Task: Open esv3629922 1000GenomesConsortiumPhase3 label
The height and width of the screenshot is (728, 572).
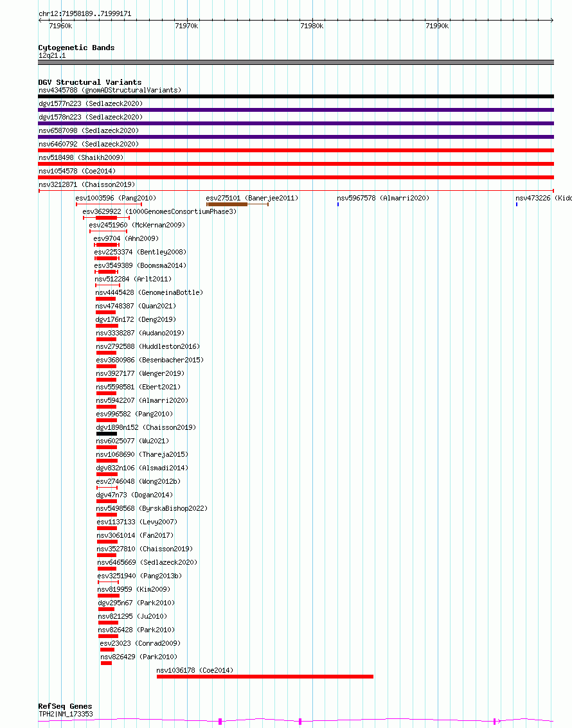Action: [160, 211]
